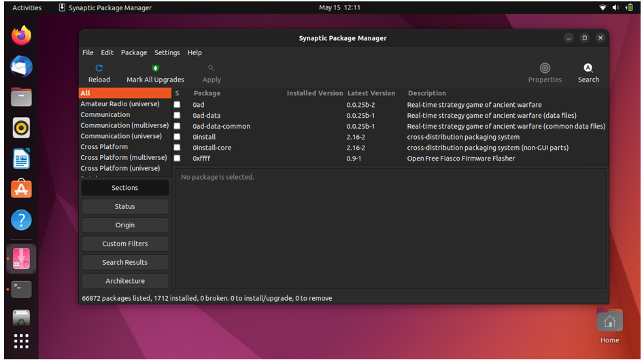Image resolution: width=644 pixels, height=360 pixels.
Task: Click the volume icon in top bar
Action: click(x=615, y=7)
